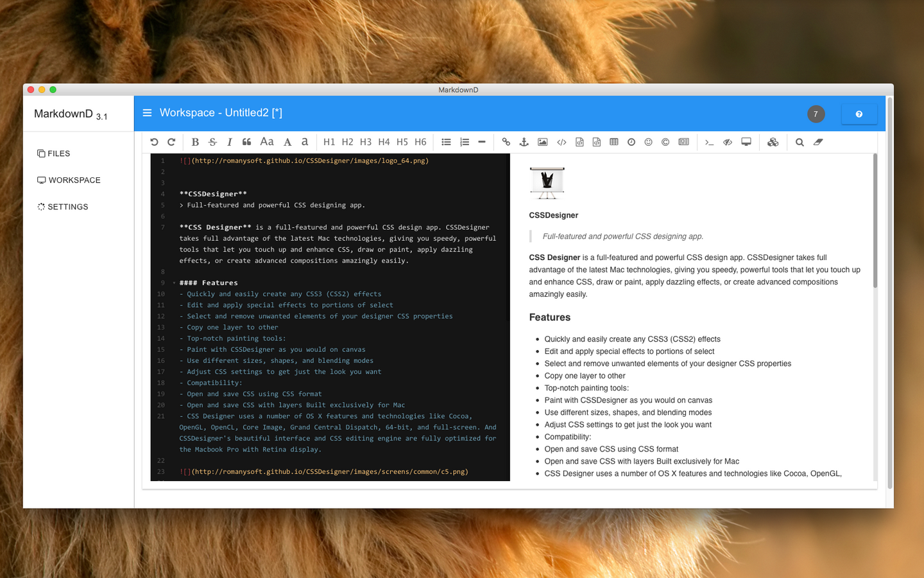Click the CSSDesigner logo image in preview
The image size is (924, 578).
coord(547,183)
